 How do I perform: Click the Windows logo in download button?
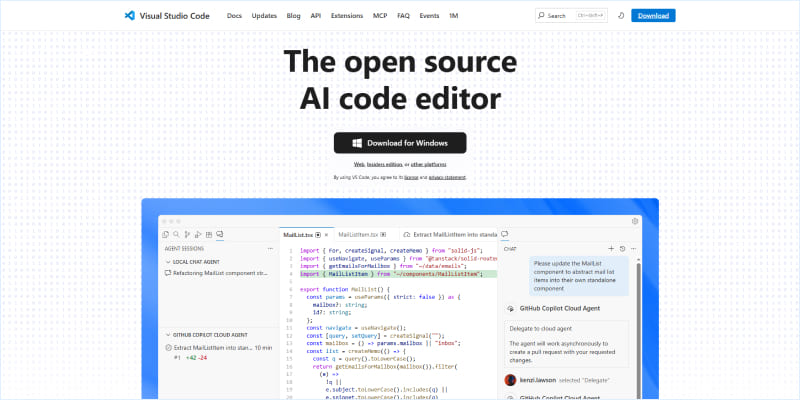pos(357,143)
